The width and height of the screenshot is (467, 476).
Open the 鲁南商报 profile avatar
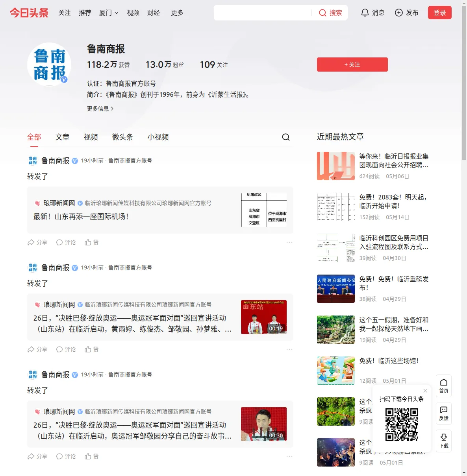click(x=49, y=65)
